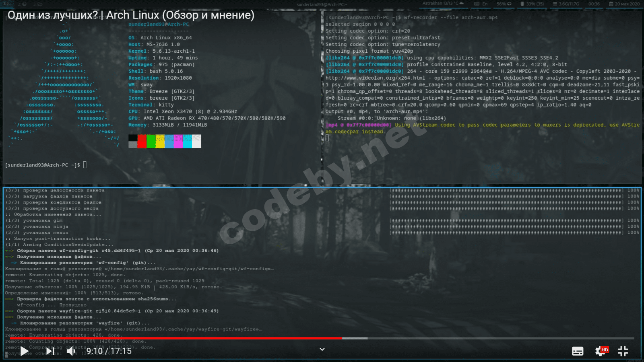Select the sunderland93@Arch-PC window title
This screenshot has width=644, height=362.
322,4
